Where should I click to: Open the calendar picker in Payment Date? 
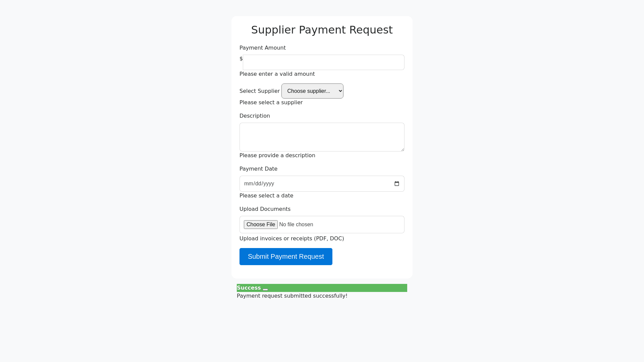click(397, 184)
